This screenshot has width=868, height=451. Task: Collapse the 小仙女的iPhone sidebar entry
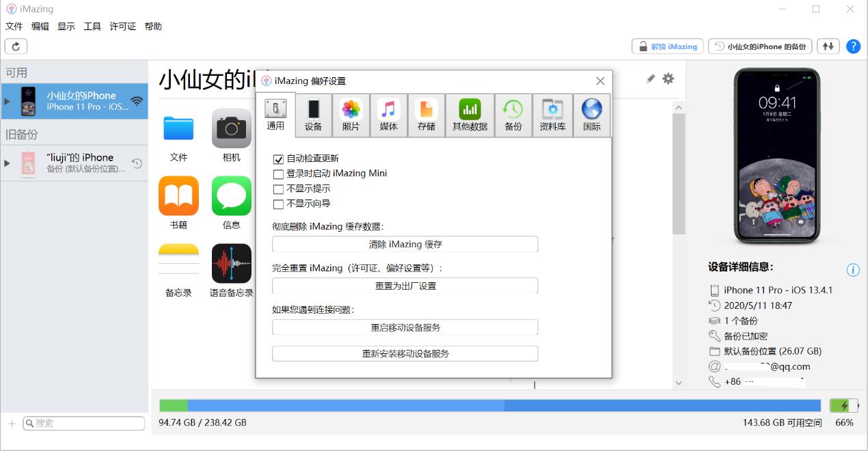pos(8,101)
